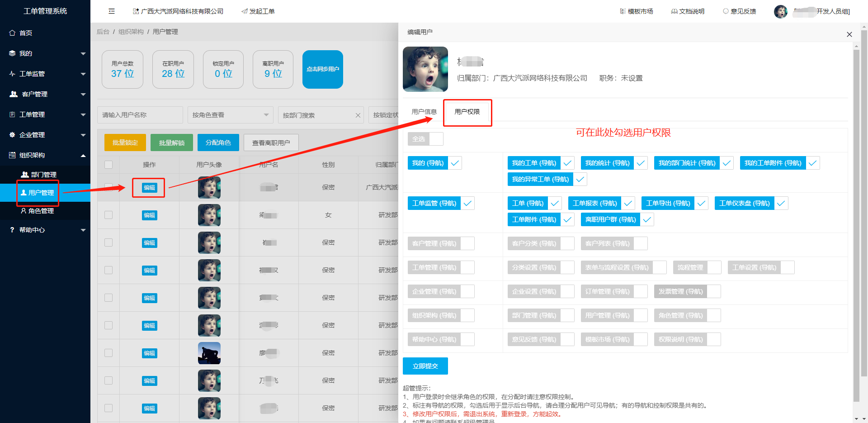Expand the 我的 sidebar menu arrow
This screenshot has width=868, height=423.
tap(83, 54)
